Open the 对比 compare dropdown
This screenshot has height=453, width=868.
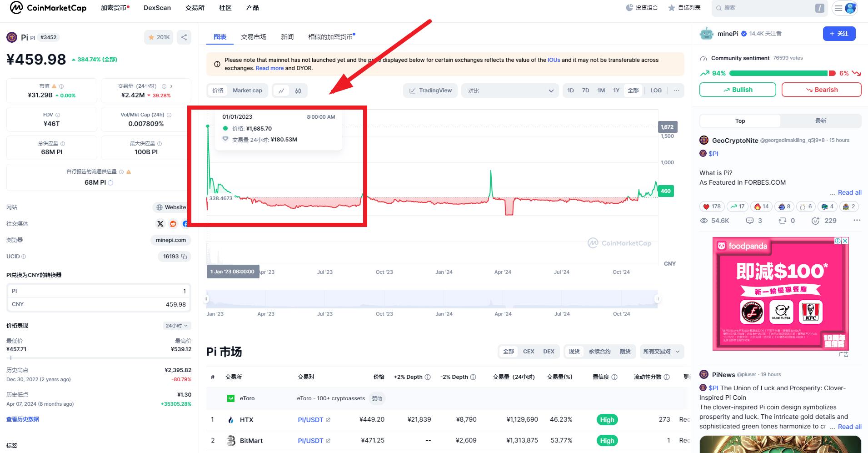click(510, 91)
